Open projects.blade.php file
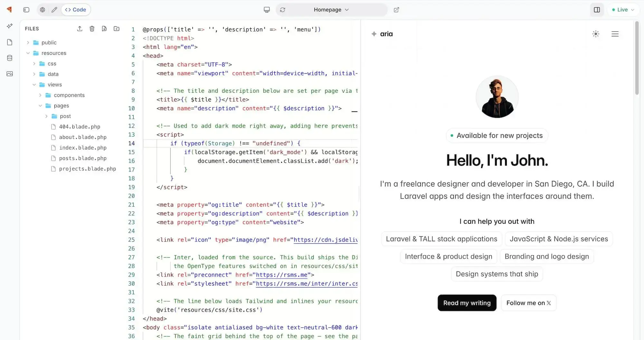Image resolution: width=644 pixels, height=340 pixels. click(x=84, y=169)
